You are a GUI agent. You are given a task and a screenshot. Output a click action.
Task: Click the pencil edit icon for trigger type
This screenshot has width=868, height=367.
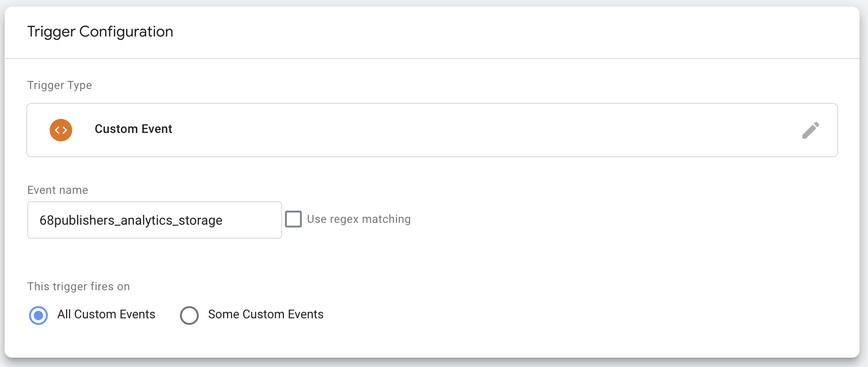coord(810,130)
